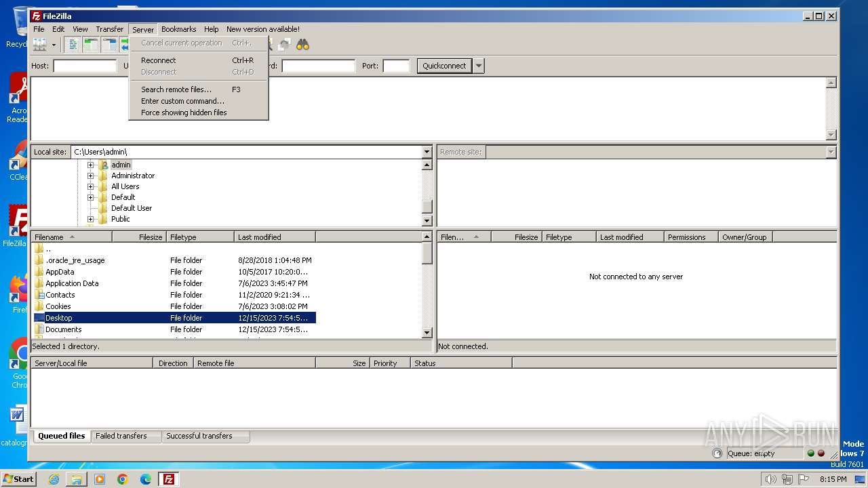
Task: Click the directory tree scrollbar up arrow
Action: click(x=427, y=165)
